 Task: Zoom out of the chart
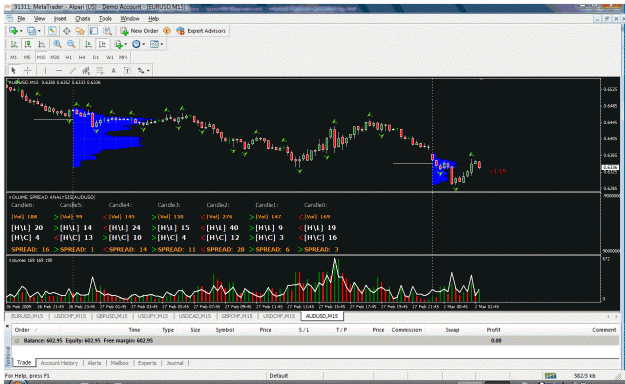click(x=71, y=44)
